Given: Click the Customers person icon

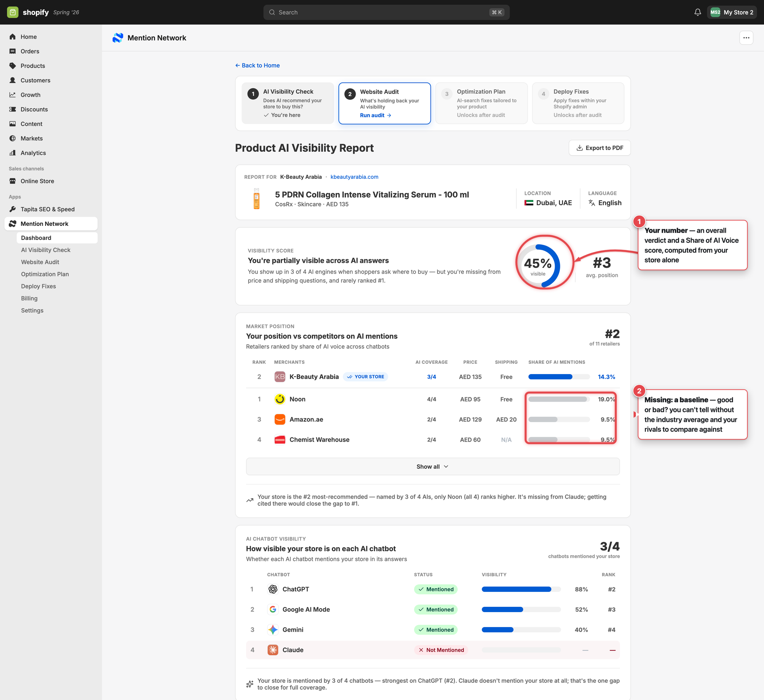Looking at the screenshot, I should click(13, 80).
